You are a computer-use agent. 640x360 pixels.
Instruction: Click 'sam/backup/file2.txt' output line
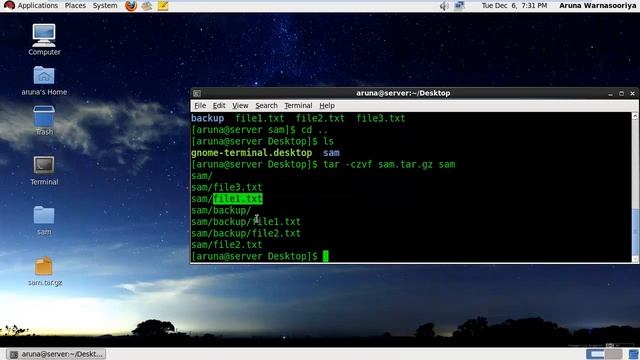[x=246, y=233]
